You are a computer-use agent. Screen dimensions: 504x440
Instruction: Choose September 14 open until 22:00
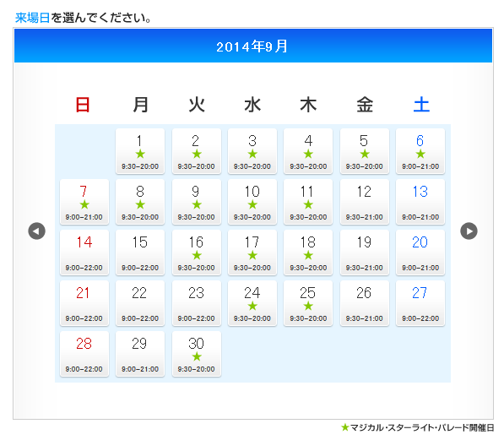[x=84, y=253]
